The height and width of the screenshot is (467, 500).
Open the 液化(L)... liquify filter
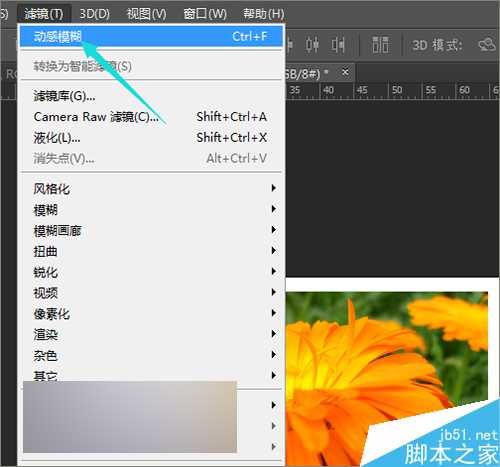point(151,138)
